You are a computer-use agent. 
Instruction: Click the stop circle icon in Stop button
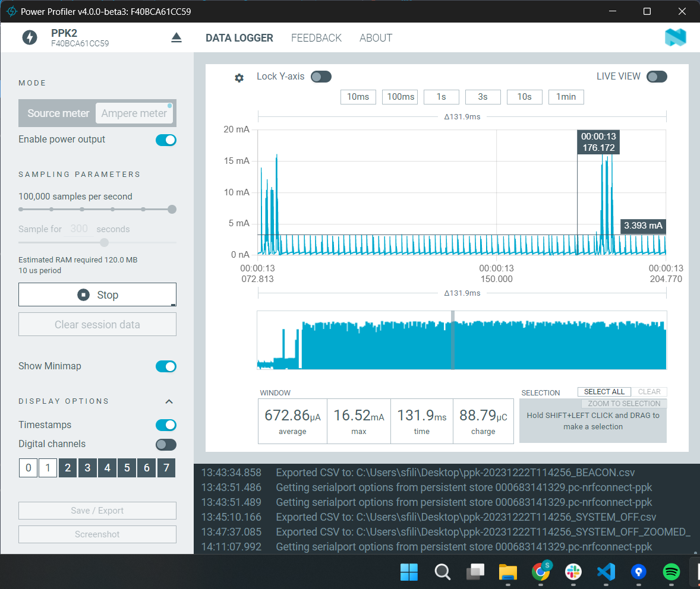83,295
